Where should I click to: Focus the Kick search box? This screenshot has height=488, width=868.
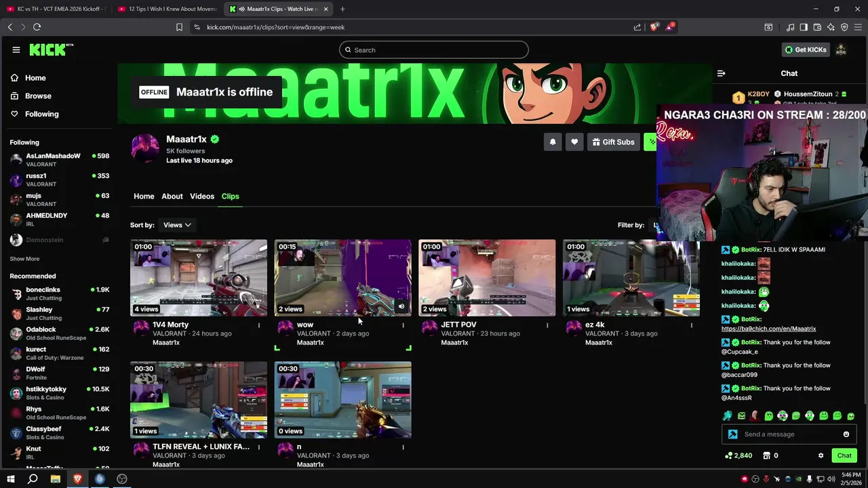point(434,50)
